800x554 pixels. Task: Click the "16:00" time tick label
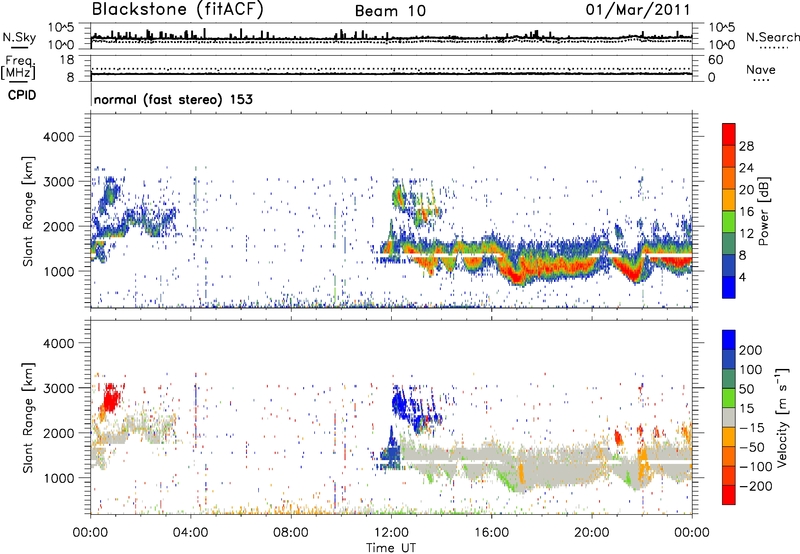coord(491,533)
